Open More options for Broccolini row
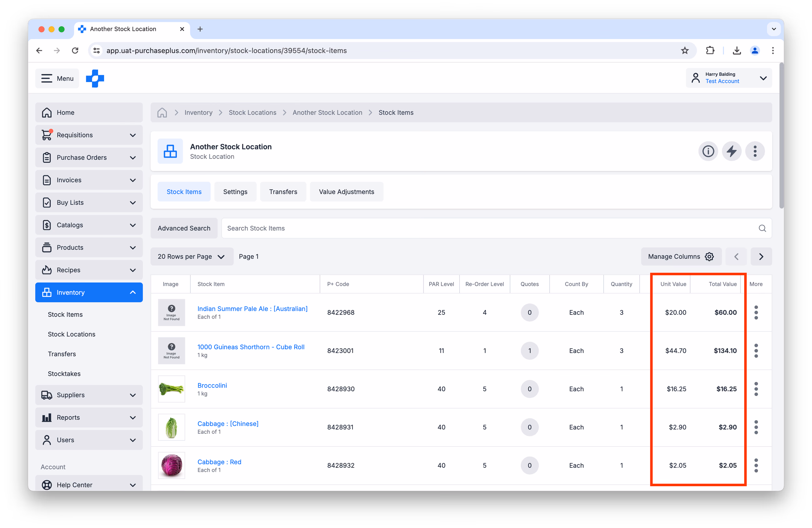This screenshot has width=812, height=528. point(756,389)
